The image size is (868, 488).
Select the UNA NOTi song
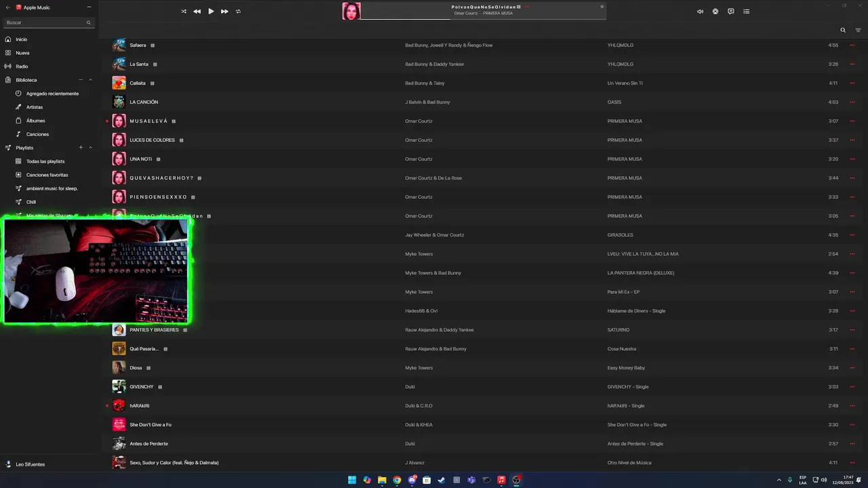141,159
